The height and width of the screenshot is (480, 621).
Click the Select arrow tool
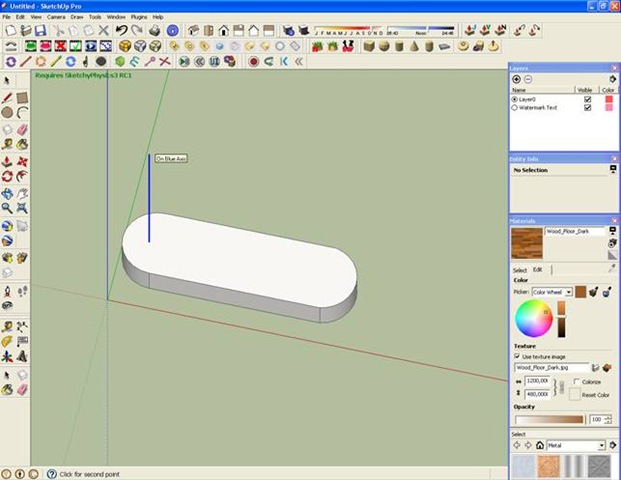click(x=8, y=80)
